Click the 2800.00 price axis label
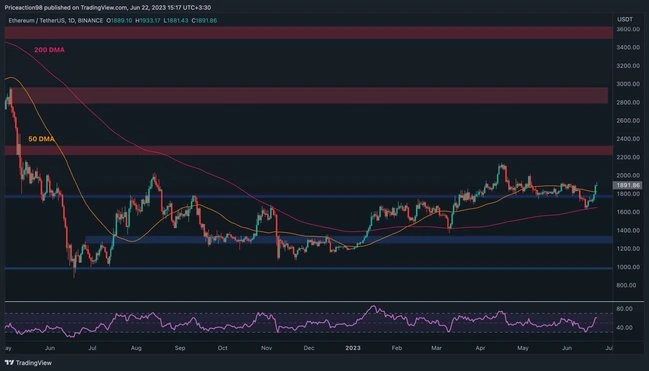 [x=627, y=102]
